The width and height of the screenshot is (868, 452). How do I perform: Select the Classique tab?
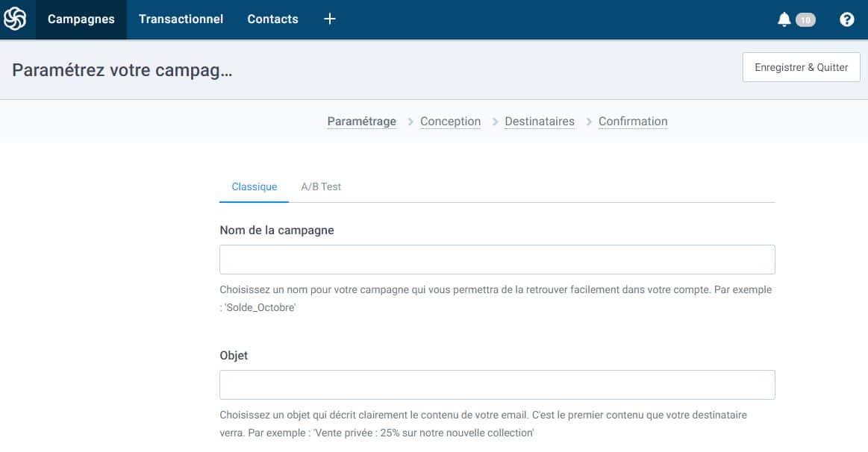coord(254,186)
